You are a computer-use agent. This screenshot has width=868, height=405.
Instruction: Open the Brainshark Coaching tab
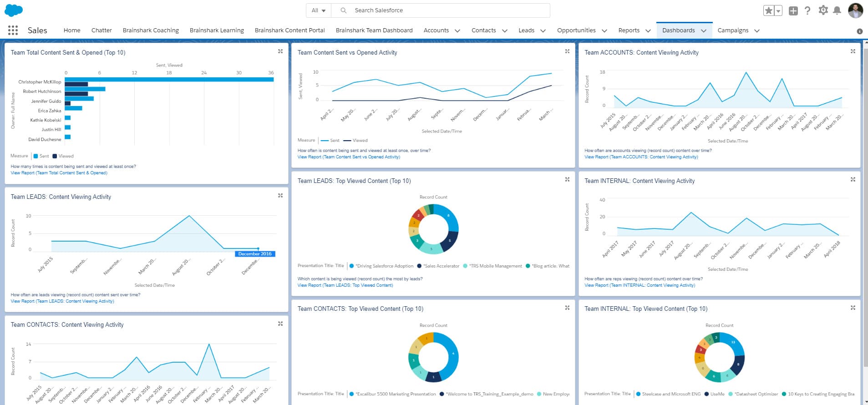click(x=151, y=30)
